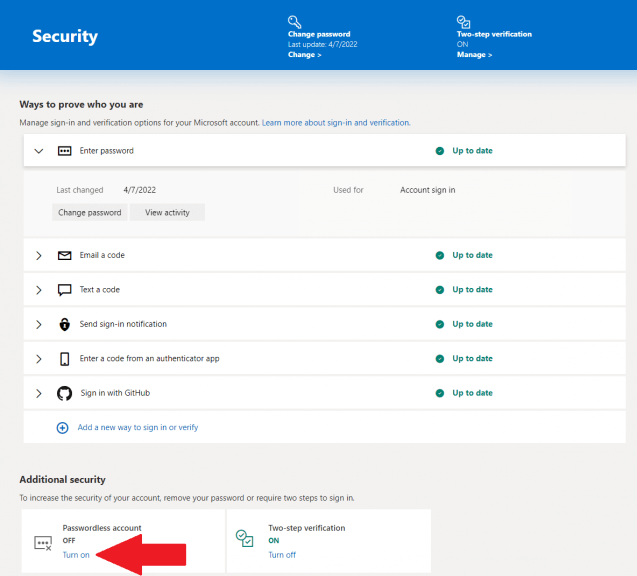Click Enter a code from an authenticator app label
Viewport: 637px width, 576px height.
[150, 359]
